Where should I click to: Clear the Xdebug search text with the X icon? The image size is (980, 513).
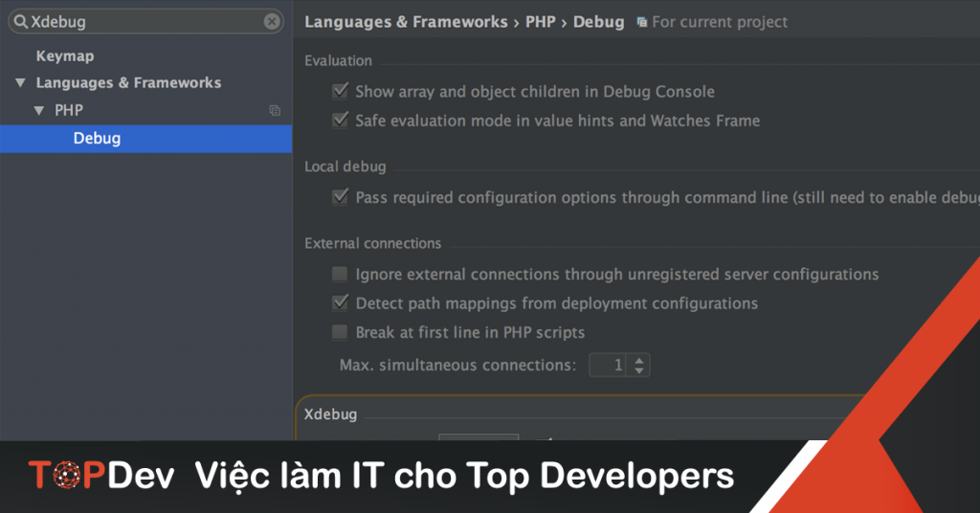[x=272, y=21]
